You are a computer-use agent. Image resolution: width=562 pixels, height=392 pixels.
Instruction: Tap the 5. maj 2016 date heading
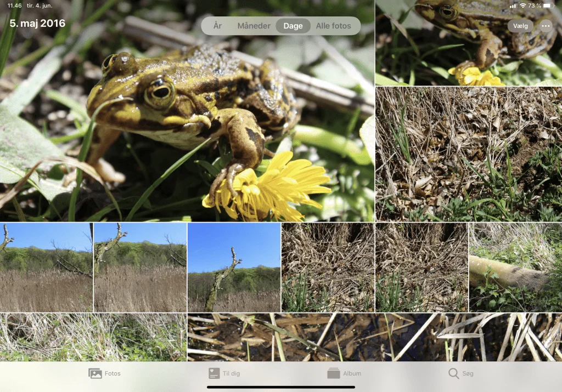[37, 23]
